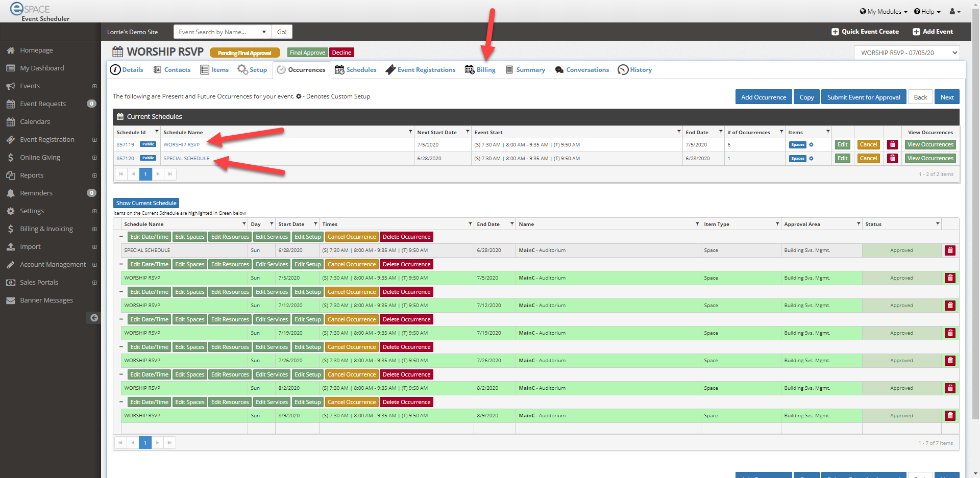
Task: Click Add Event in top bar
Action: click(x=933, y=32)
